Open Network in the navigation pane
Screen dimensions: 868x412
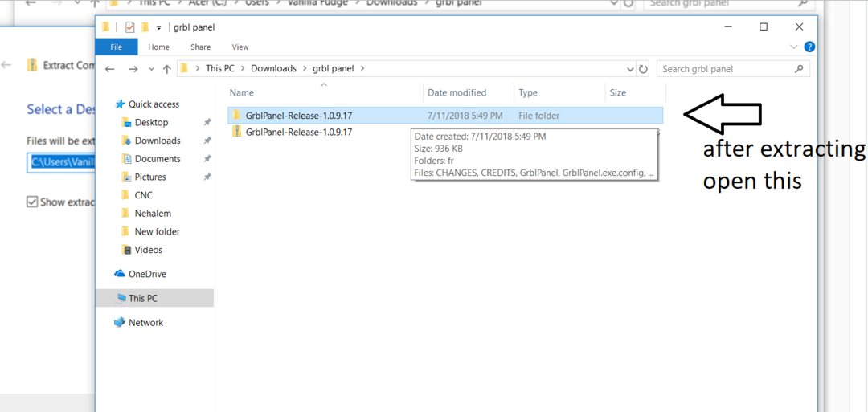(145, 323)
